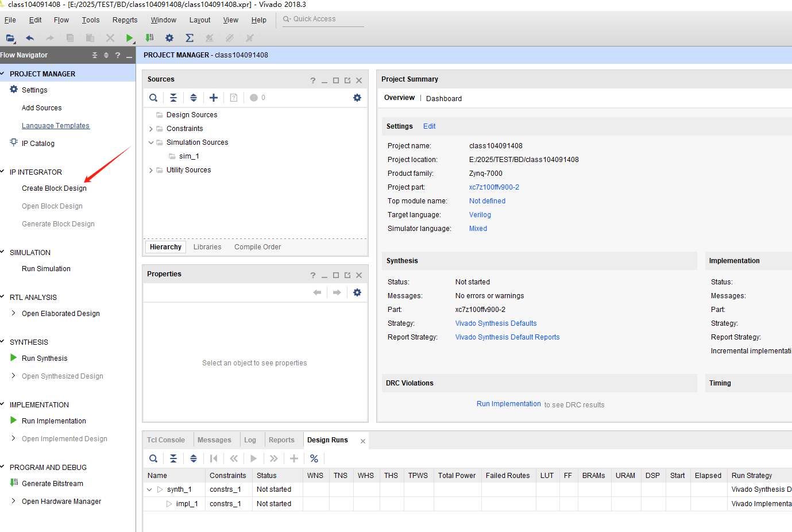The width and height of the screenshot is (792, 532).
Task: Expand the Constraints folder
Action: pyautogui.click(x=151, y=129)
